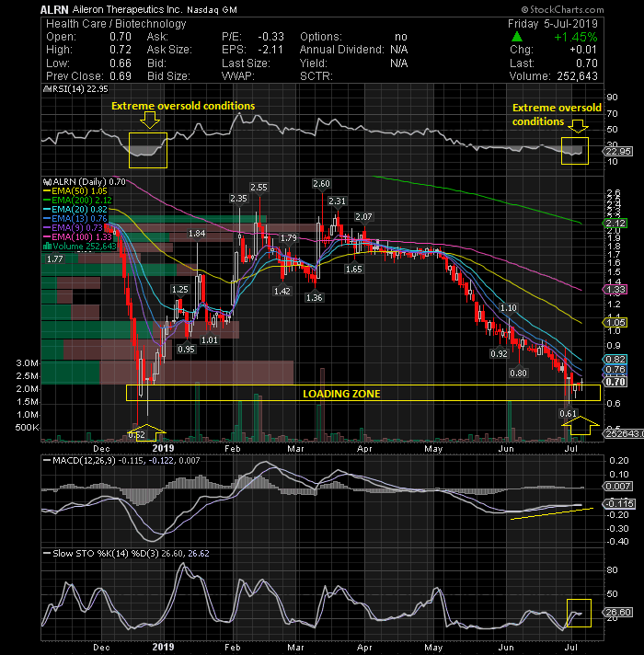The height and width of the screenshot is (655, 644).
Task: Click the 1.36 low price label
Action: [x=314, y=298]
